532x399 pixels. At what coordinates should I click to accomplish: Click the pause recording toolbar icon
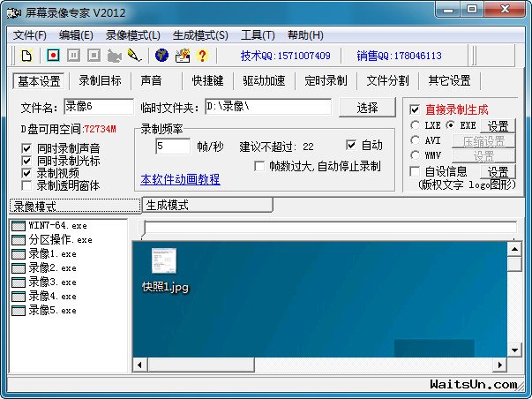pos(73,56)
